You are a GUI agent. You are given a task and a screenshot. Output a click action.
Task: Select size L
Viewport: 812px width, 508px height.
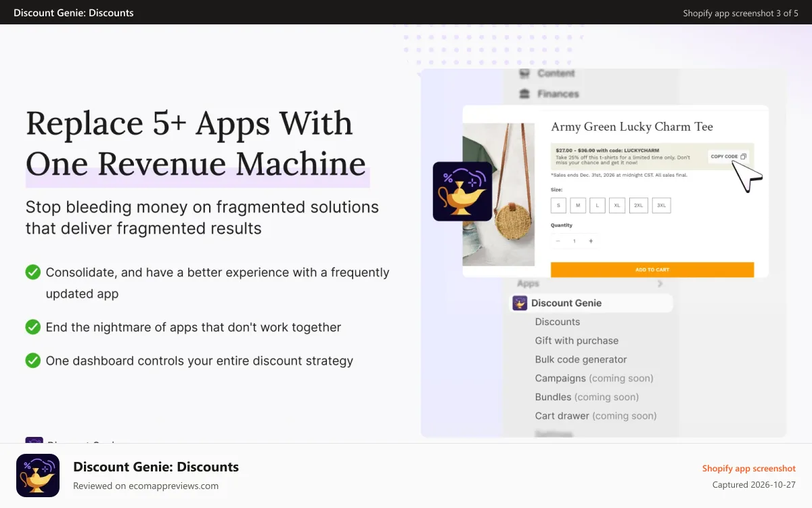597,205
